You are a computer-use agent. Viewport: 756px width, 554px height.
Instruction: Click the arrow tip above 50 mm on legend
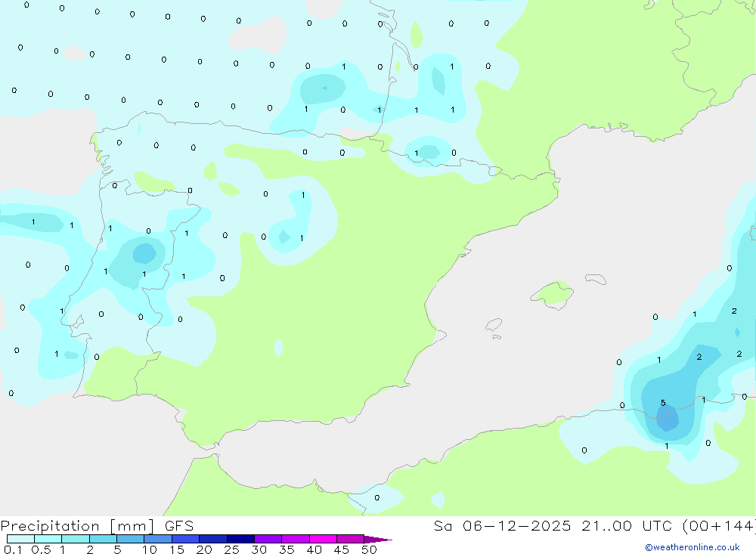click(378, 539)
